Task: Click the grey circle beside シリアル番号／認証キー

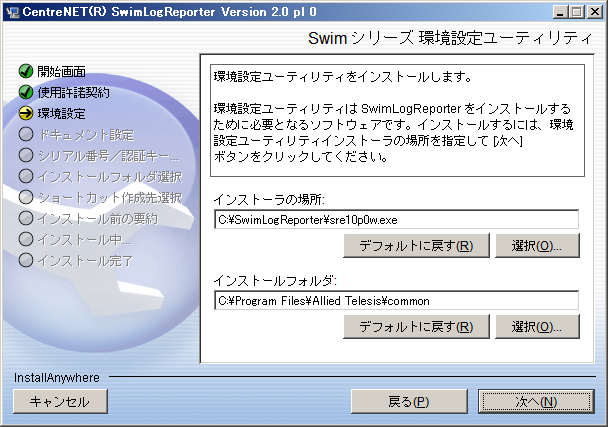Action: tap(26, 156)
